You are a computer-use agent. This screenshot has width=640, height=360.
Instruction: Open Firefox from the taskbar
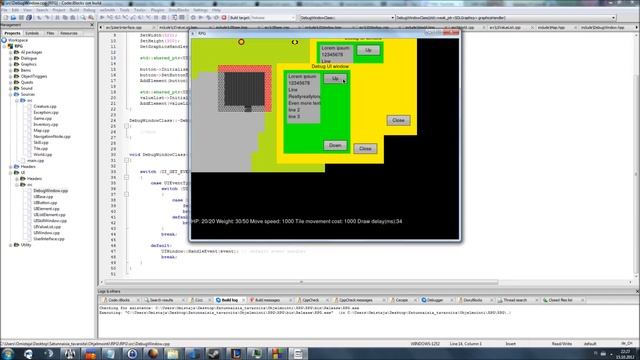[x=153, y=353]
